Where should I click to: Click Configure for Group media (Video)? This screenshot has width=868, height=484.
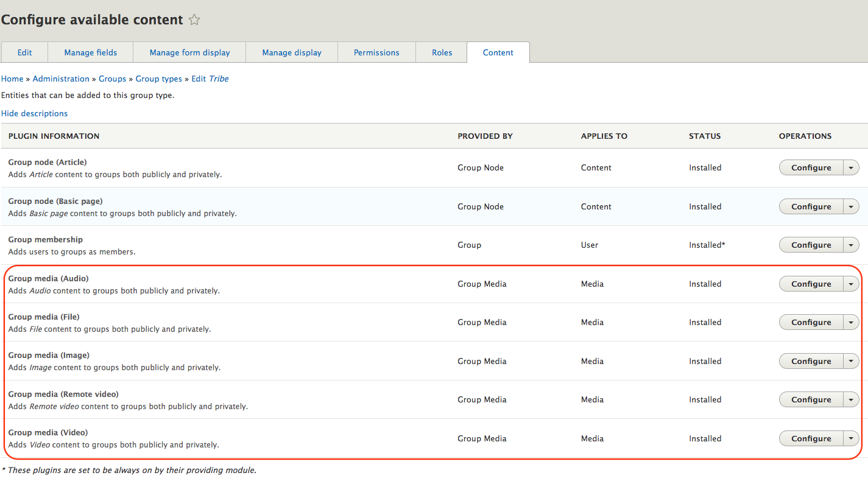[x=811, y=438]
